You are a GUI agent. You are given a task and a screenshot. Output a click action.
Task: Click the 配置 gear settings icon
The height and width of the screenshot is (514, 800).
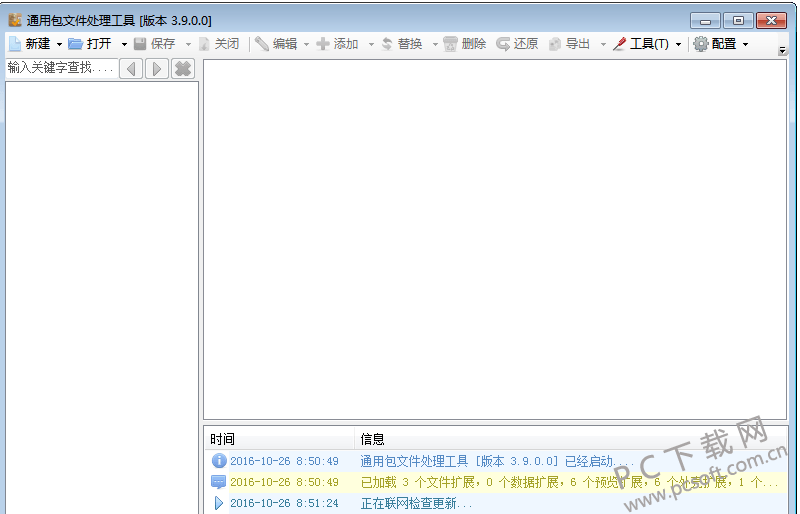coord(701,44)
